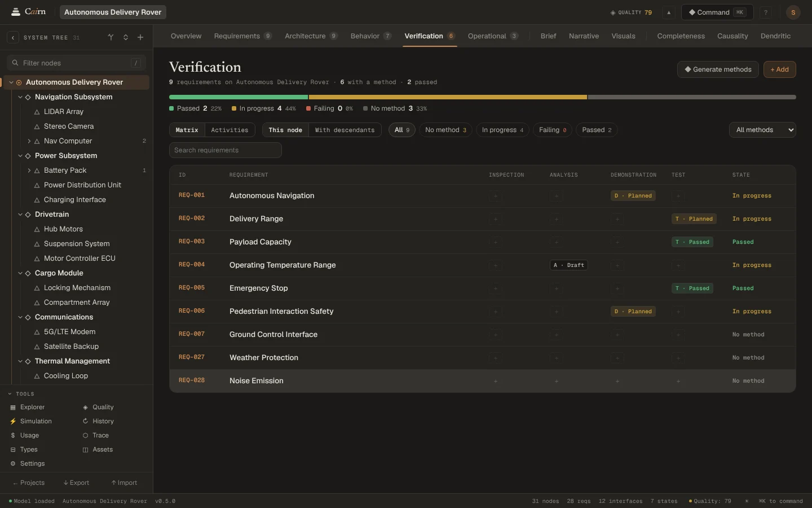
Task: Click the warning triangle icon in header
Action: click(669, 12)
